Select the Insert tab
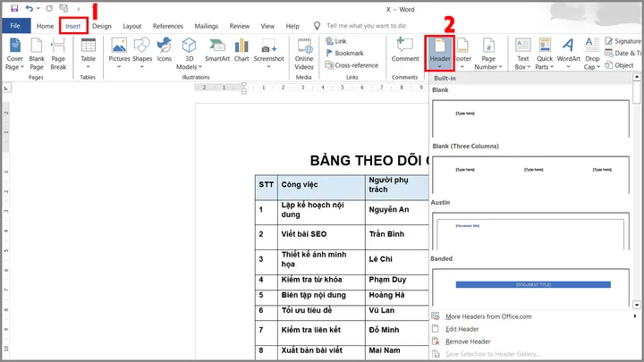644x362 pixels. [73, 26]
